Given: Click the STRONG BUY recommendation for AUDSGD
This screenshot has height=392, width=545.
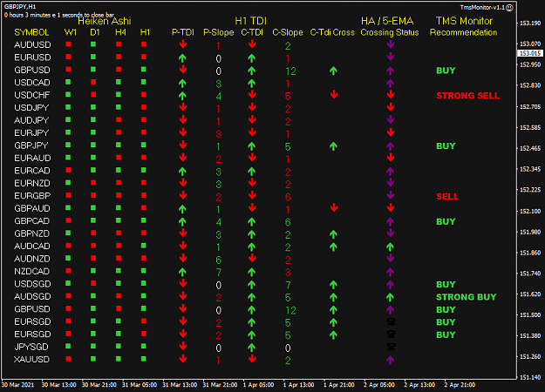Looking at the screenshot, I should click(x=467, y=297).
